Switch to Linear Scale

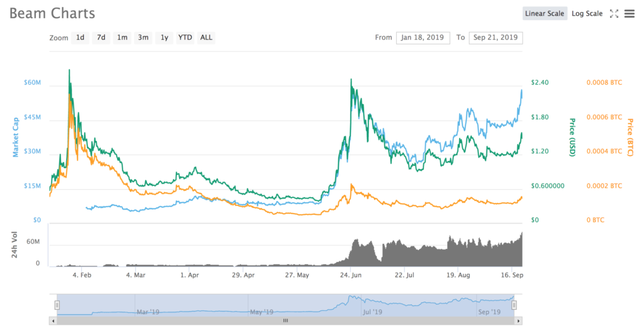[545, 14]
